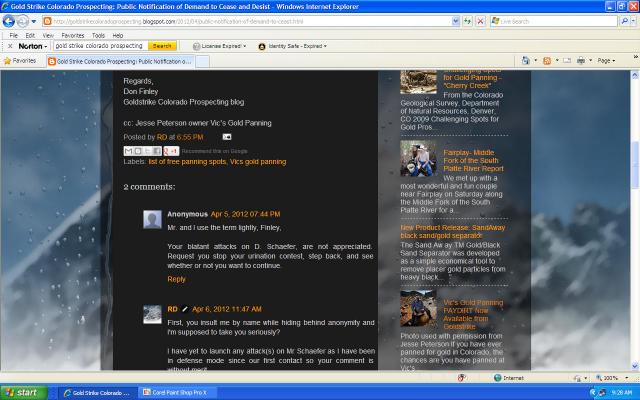Viewport: 640px width, 400px height.
Task: Click the vertical scrollbar thumb
Action: click(635, 165)
